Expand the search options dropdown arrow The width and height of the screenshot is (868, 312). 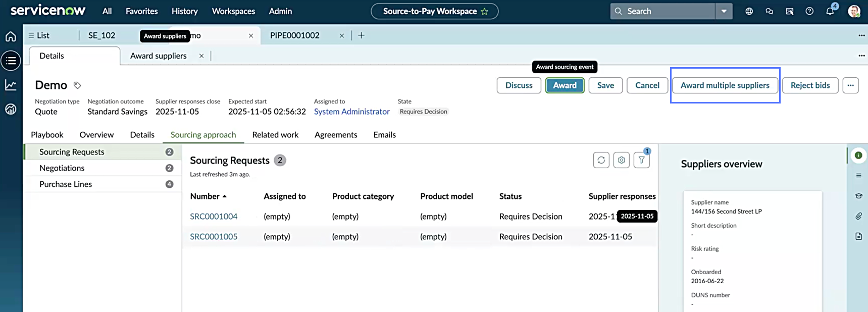tap(724, 11)
